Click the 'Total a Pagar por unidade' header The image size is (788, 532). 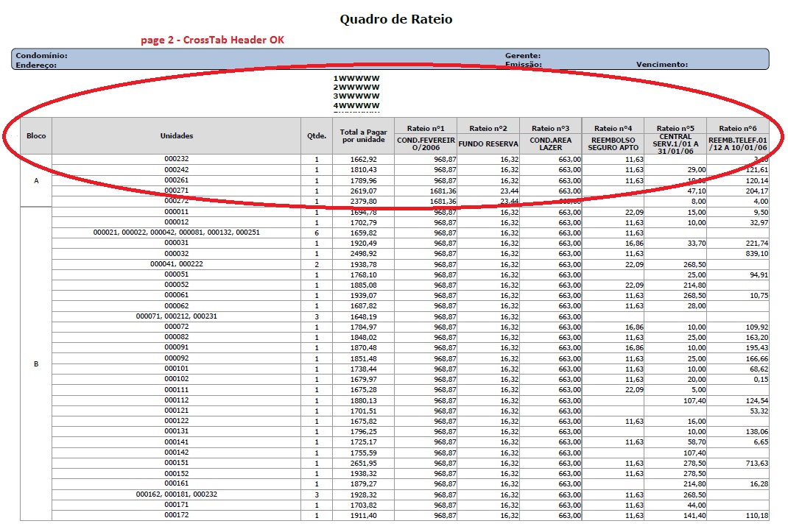[x=363, y=135]
